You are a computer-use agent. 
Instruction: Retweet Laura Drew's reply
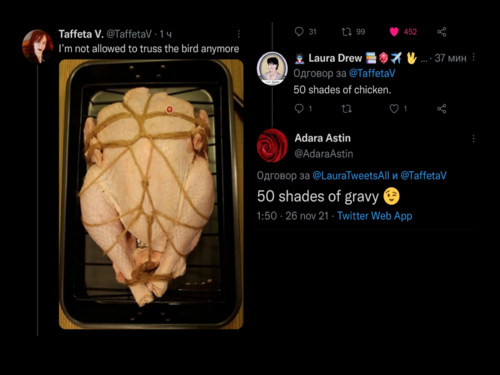tap(347, 109)
